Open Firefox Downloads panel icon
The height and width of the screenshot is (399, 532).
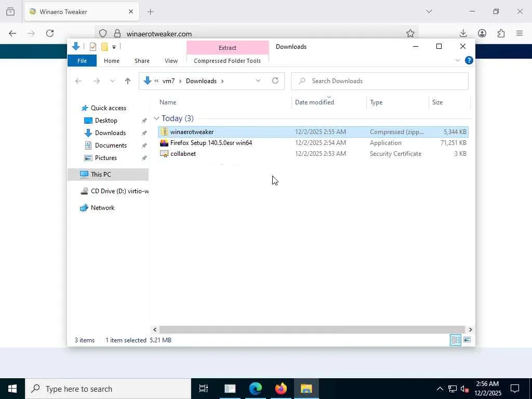tap(463, 33)
